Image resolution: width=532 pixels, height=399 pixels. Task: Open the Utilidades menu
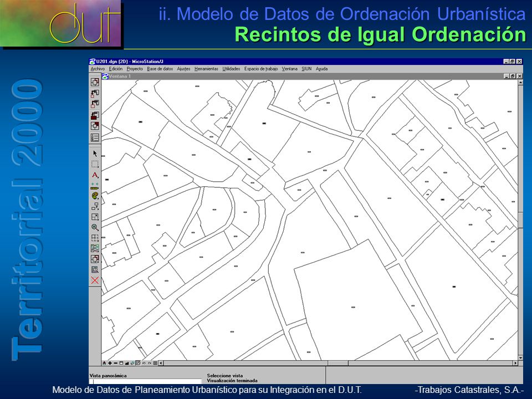(x=231, y=69)
